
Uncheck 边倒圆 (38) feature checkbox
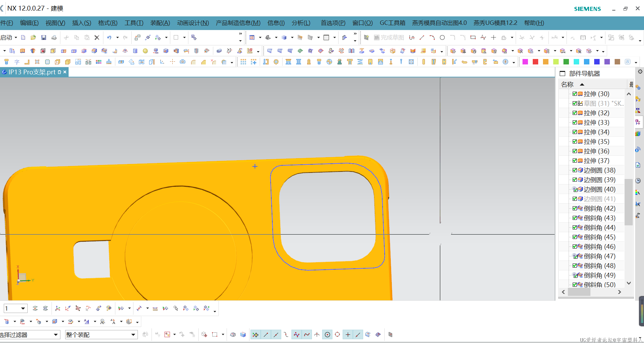click(575, 170)
